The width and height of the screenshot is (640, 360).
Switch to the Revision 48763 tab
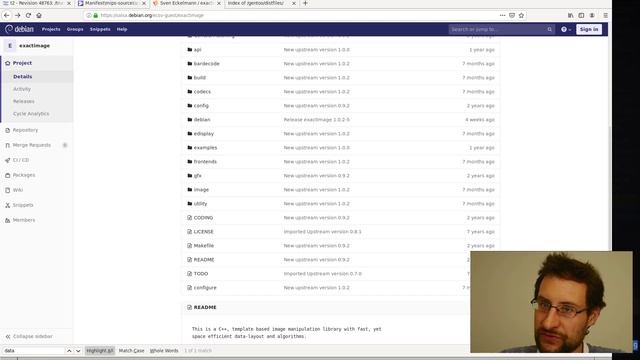click(35, 3)
